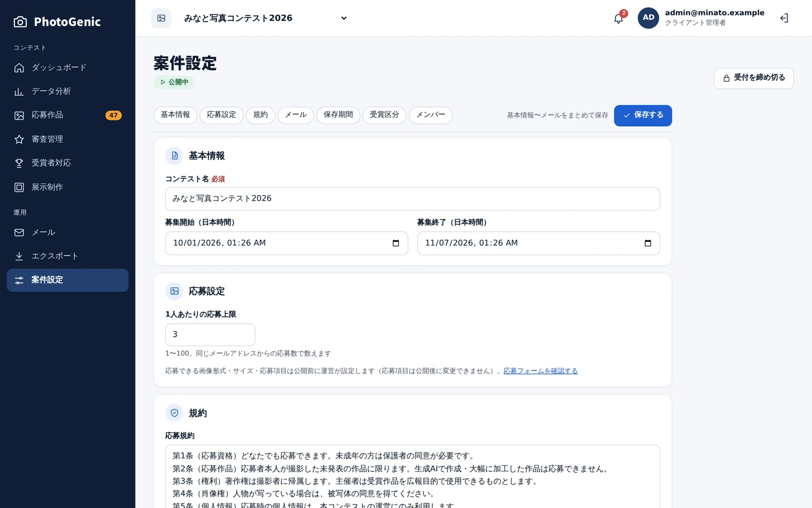
Task: Click the PhotoGenic camera logo icon
Action: (x=20, y=22)
